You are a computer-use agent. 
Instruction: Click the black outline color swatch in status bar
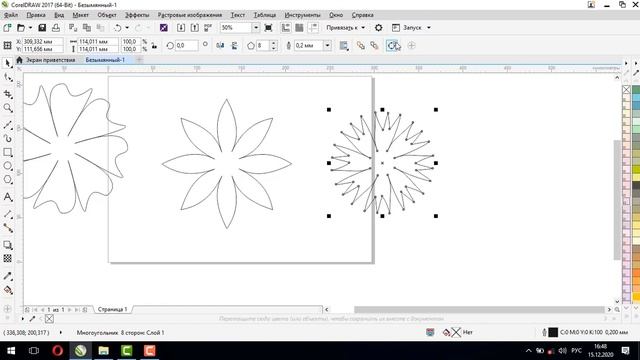point(553,332)
